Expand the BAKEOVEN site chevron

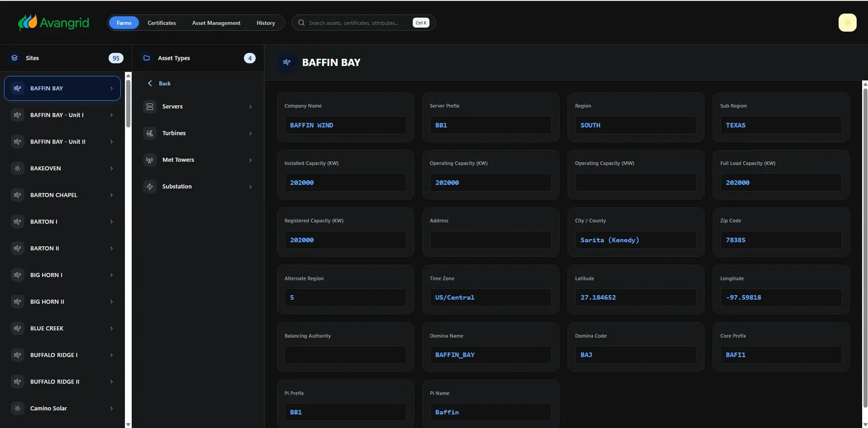click(111, 168)
